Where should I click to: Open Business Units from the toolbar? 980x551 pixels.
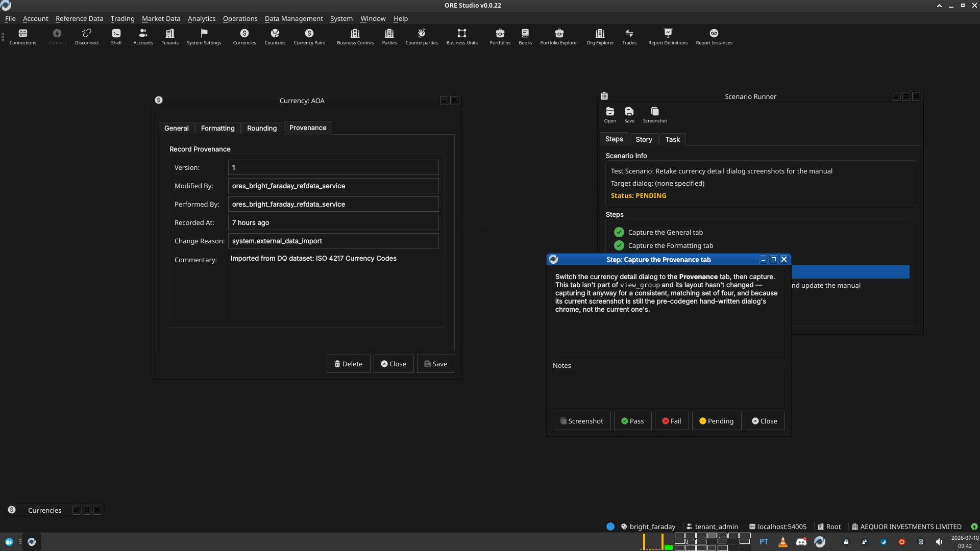click(462, 36)
